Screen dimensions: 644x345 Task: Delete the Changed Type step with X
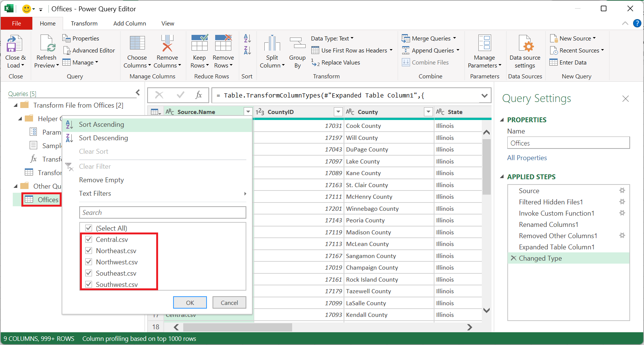coord(513,258)
